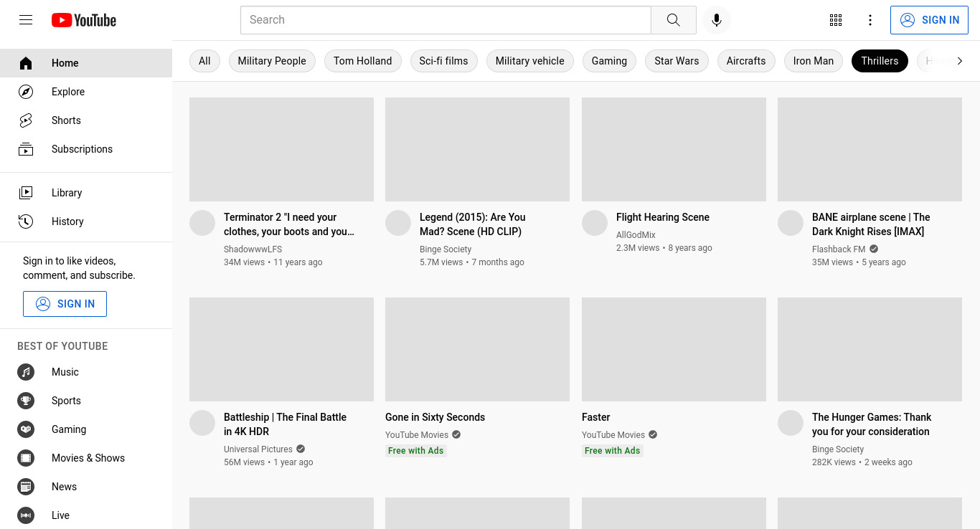Click the Home icon in sidebar

(26, 63)
